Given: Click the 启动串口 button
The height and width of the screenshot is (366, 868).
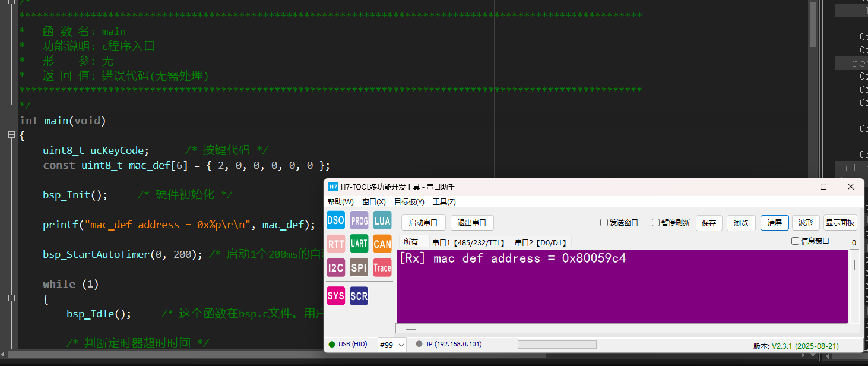Looking at the screenshot, I should click(423, 223).
